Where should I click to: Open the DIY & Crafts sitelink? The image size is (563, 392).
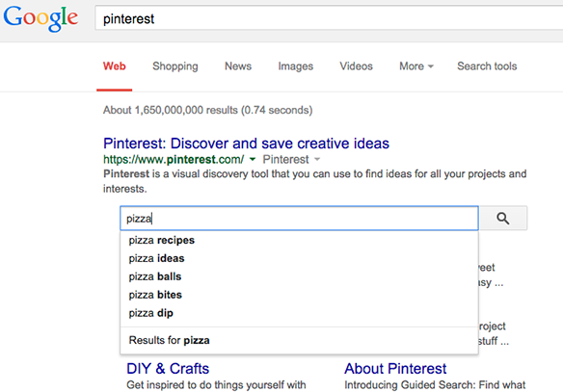point(168,369)
